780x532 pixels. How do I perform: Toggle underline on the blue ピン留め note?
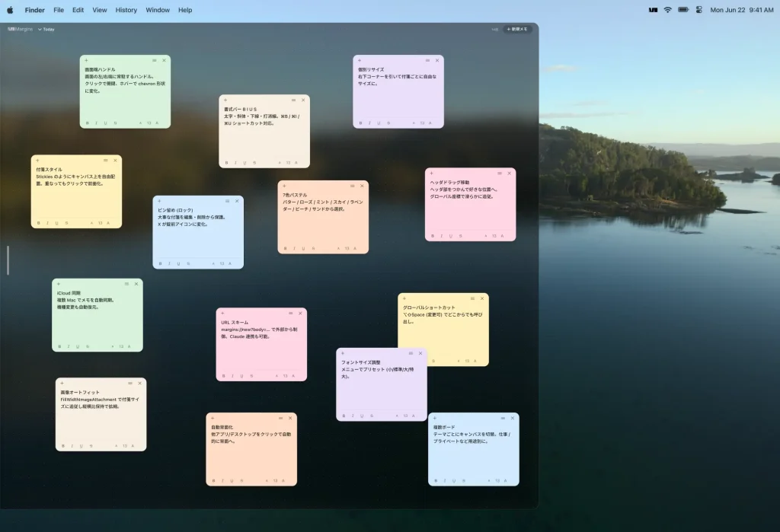(x=178, y=263)
